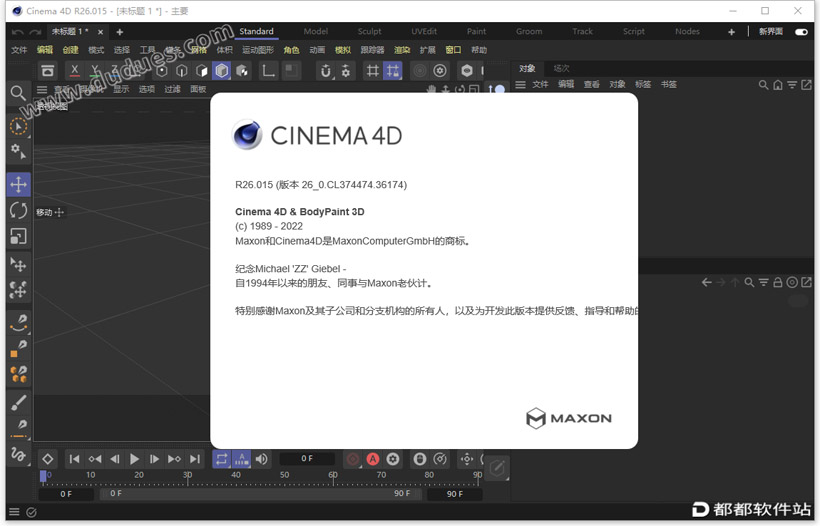Switch to the Sculpt layout tab

coord(369,31)
